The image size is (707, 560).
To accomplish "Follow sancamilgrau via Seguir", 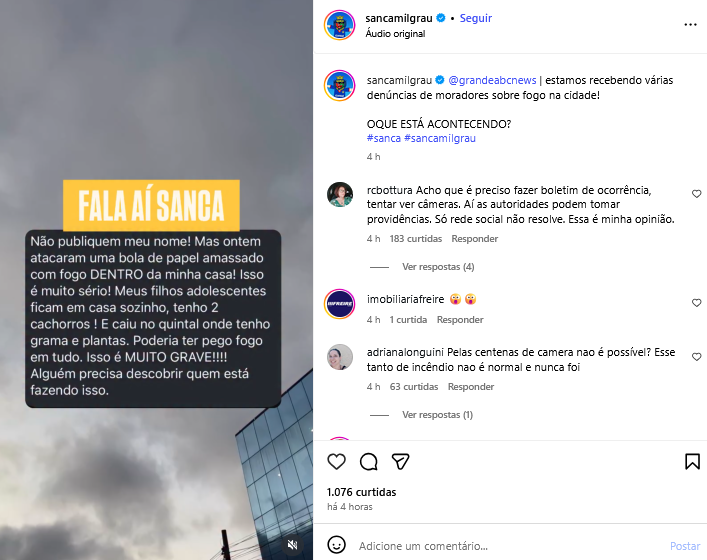I will tap(476, 18).
